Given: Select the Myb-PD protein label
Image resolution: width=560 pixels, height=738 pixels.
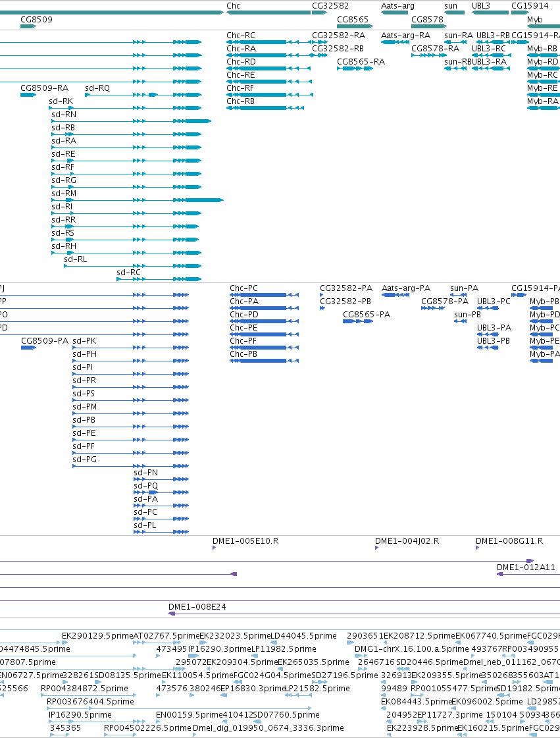Looking at the screenshot, I should pyautogui.click(x=545, y=315).
